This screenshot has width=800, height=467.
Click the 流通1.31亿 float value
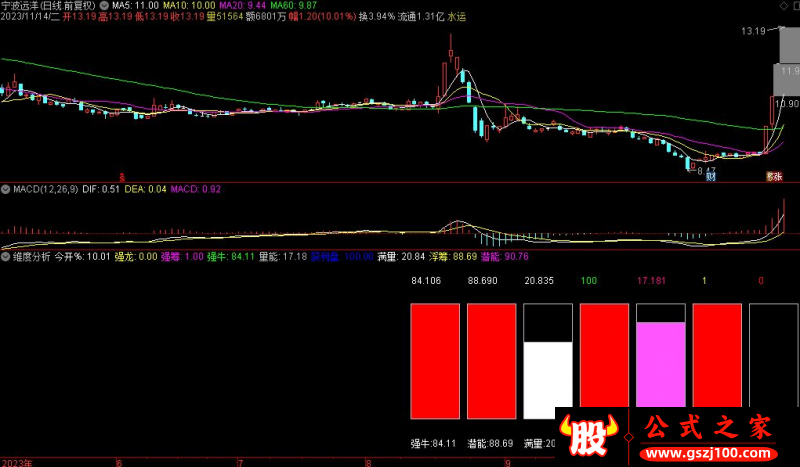point(421,17)
